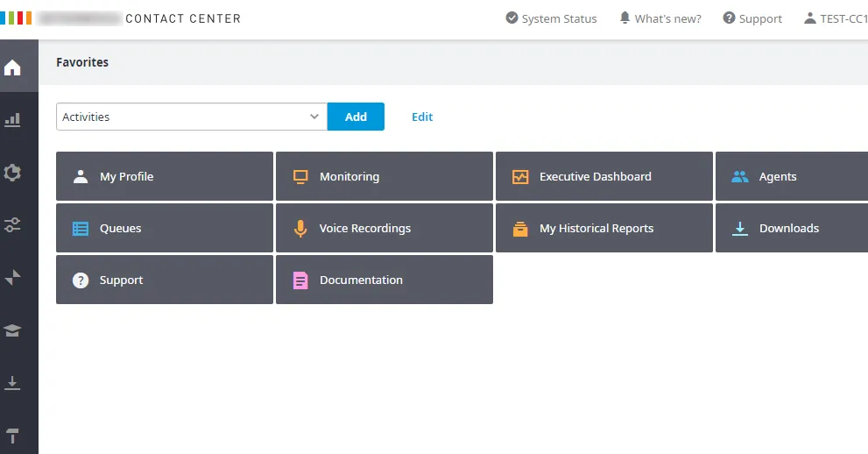This screenshot has height=454, width=868.
Task: Click the What's new bell icon
Action: point(625,18)
